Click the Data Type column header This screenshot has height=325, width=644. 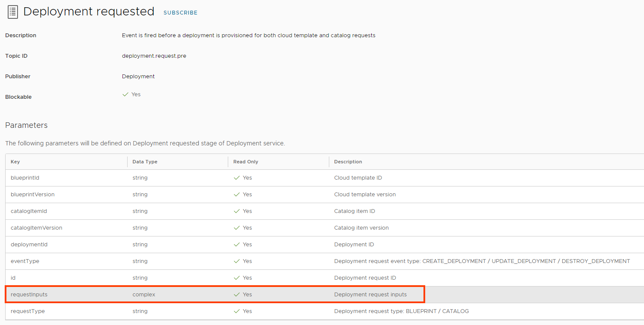pyautogui.click(x=144, y=162)
